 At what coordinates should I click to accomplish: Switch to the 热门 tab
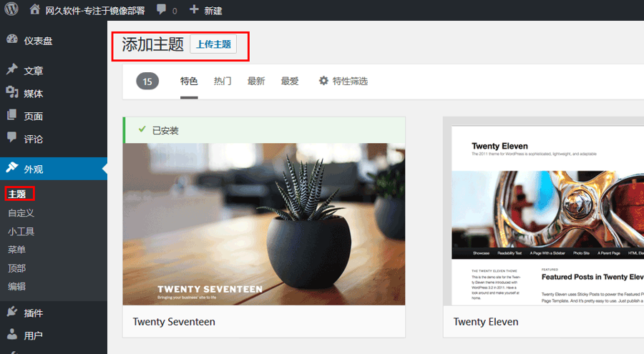pyautogui.click(x=223, y=82)
